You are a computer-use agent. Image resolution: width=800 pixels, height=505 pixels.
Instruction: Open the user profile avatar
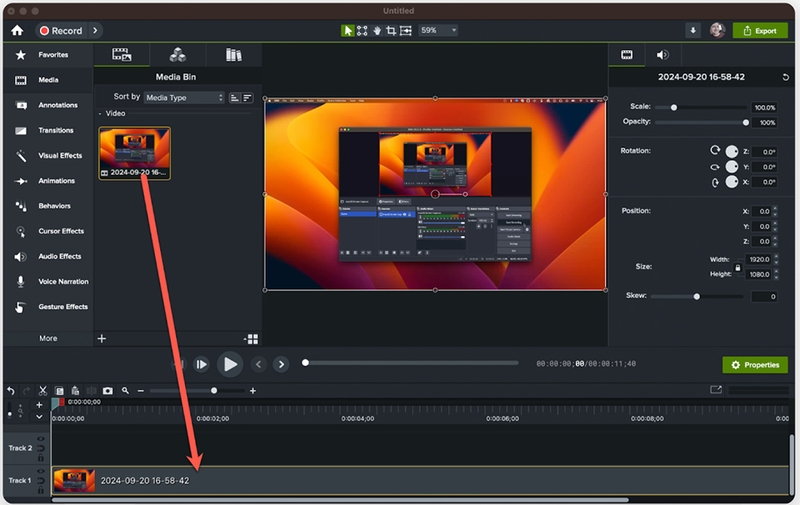pos(717,31)
